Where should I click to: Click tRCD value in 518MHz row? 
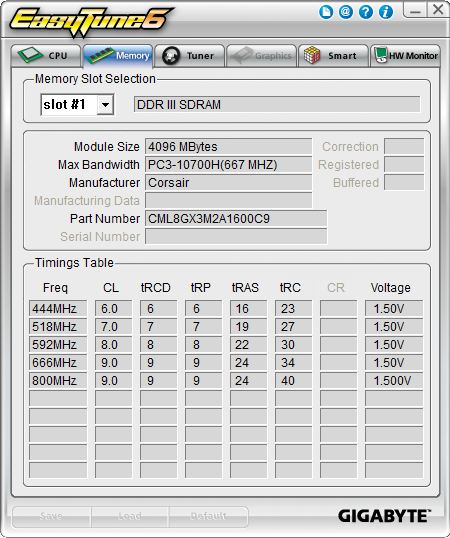click(x=158, y=326)
